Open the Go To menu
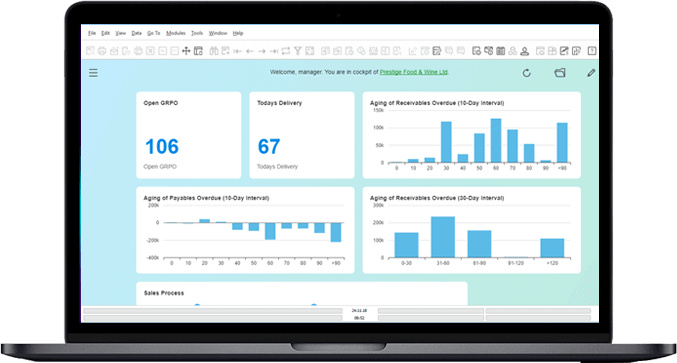 [x=153, y=33]
